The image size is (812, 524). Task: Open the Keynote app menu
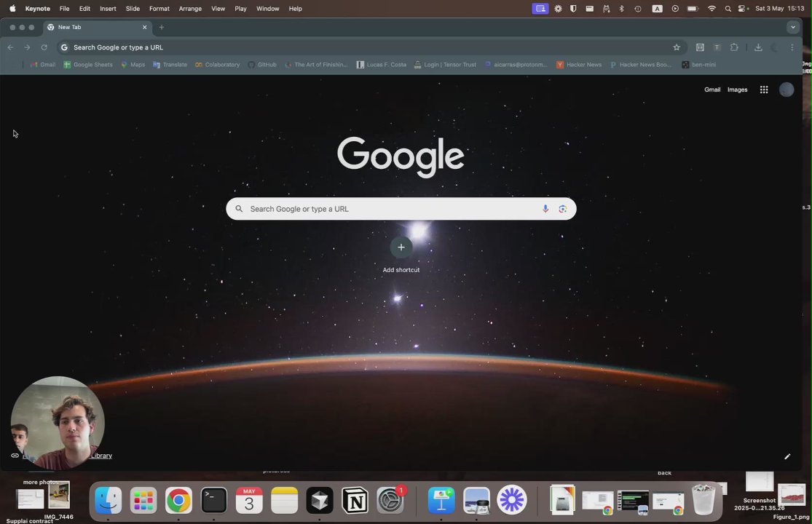point(37,8)
